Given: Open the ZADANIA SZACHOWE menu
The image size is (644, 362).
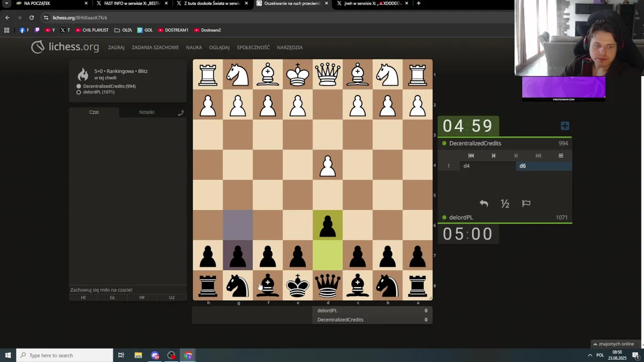Looking at the screenshot, I should coord(155,47).
